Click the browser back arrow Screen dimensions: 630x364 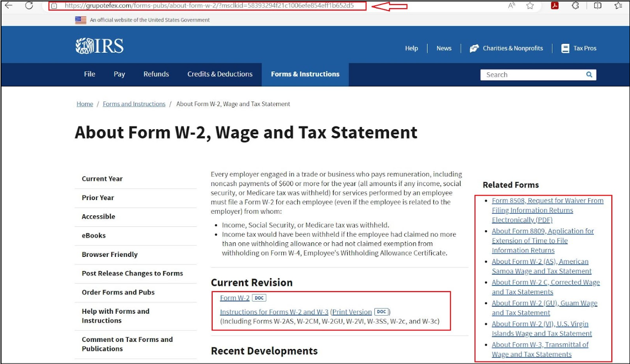[9, 6]
